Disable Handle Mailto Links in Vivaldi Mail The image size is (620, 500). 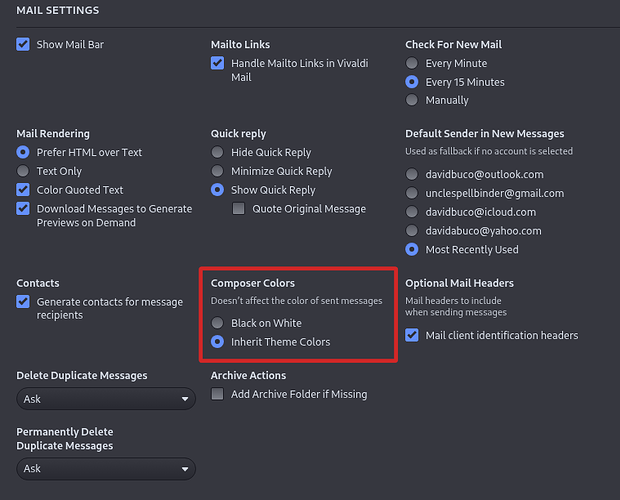(217, 63)
